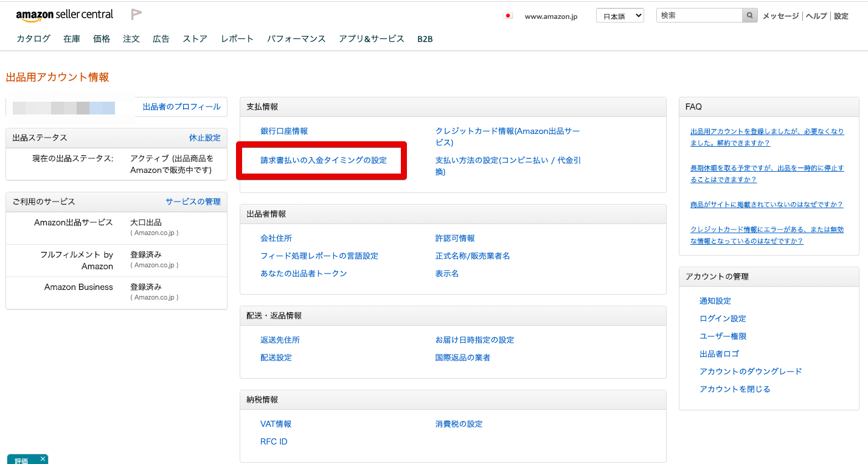Viewport: 868px width, 464px height.
Task: Open the ストア menu
Action: [195, 38]
